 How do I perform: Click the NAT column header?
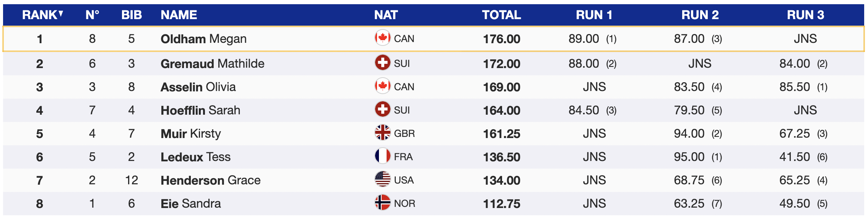click(x=386, y=15)
